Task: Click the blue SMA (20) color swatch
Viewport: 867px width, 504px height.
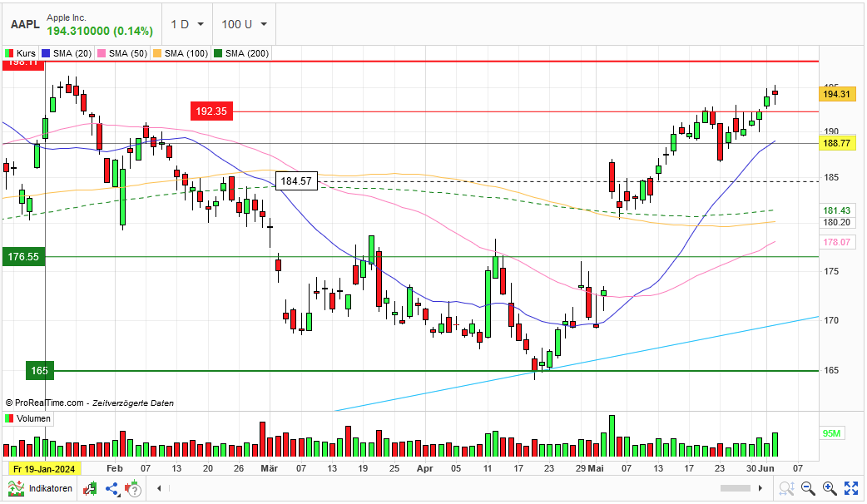Action: [x=46, y=53]
